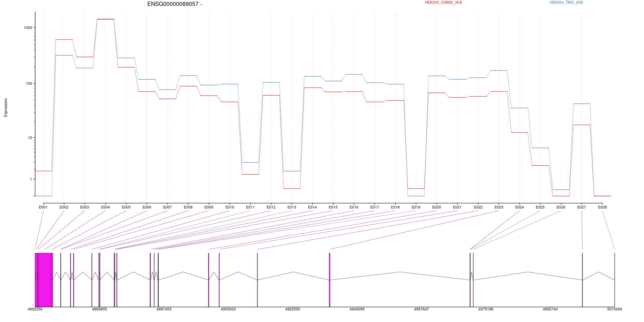Select exon label E016
The width and height of the screenshot is (644, 322).
(354, 207)
